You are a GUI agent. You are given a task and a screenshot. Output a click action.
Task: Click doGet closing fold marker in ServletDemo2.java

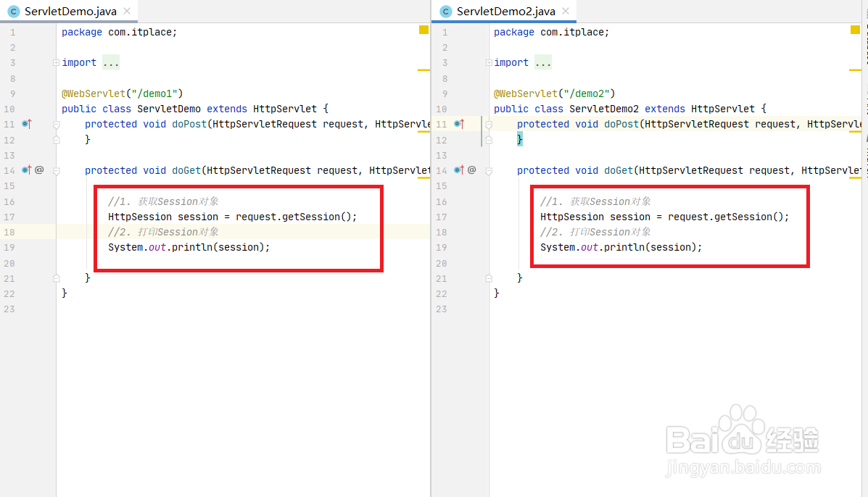pyautogui.click(x=489, y=278)
